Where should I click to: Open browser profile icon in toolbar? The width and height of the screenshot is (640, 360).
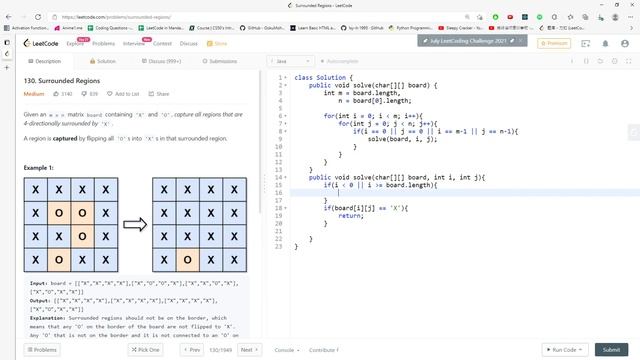[615, 17]
